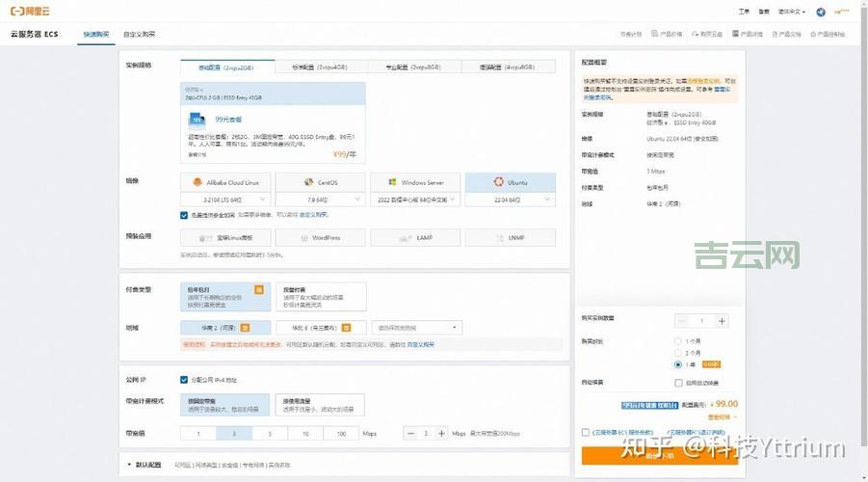This screenshot has height=482, width=868.
Task: Click the orange badge beside 华南 2 (河源)
Action: [x=246, y=328]
